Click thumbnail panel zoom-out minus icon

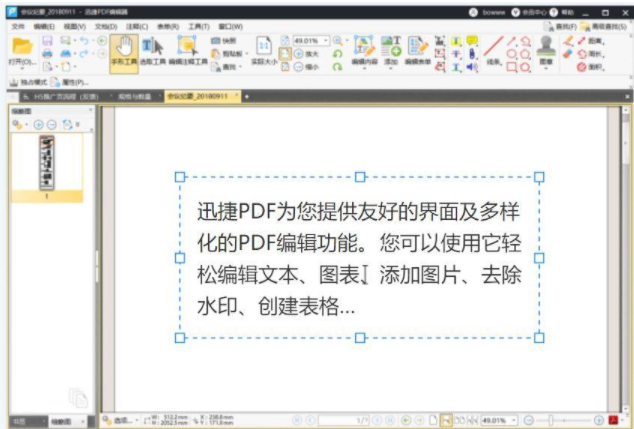[x=52, y=125]
